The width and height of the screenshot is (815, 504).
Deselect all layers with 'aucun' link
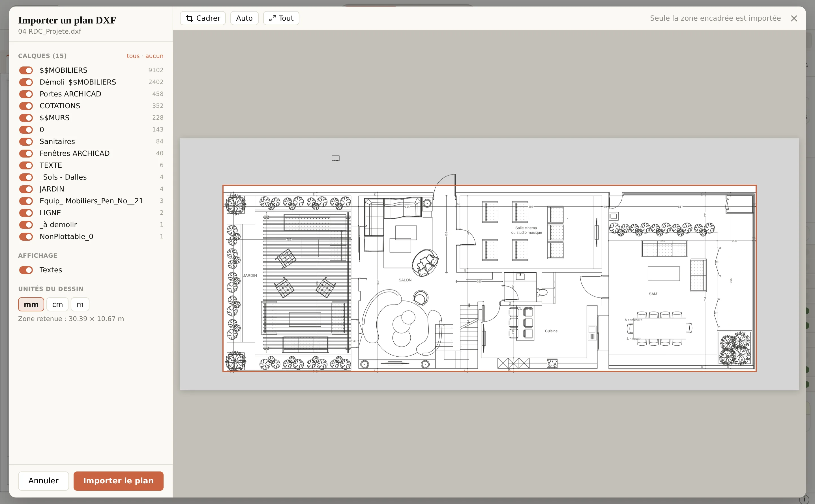(155, 56)
